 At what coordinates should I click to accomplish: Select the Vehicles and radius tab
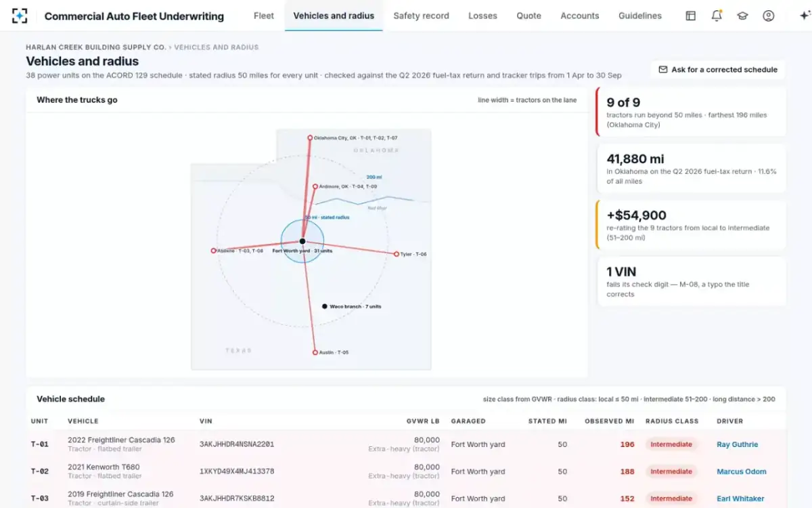pyautogui.click(x=334, y=16)
